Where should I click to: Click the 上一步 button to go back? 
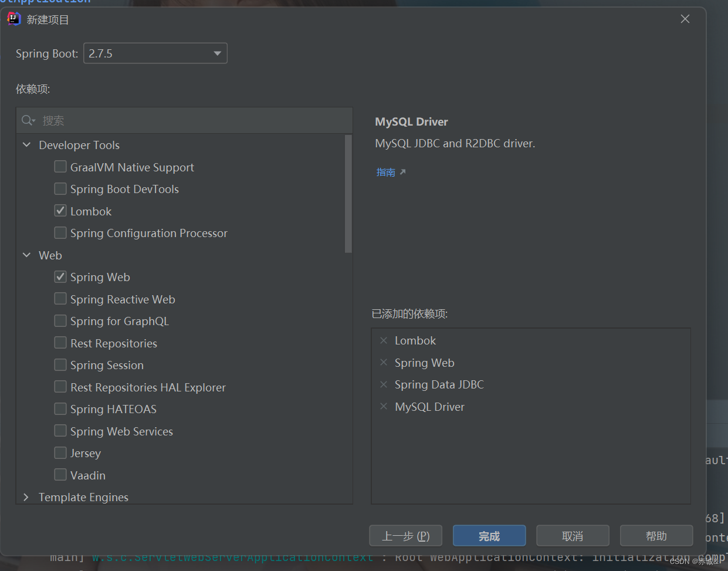(405, 535)
